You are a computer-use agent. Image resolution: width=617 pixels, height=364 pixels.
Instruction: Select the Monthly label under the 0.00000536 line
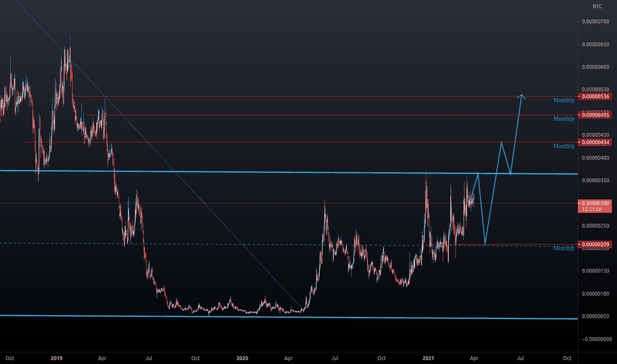[564, 101]
